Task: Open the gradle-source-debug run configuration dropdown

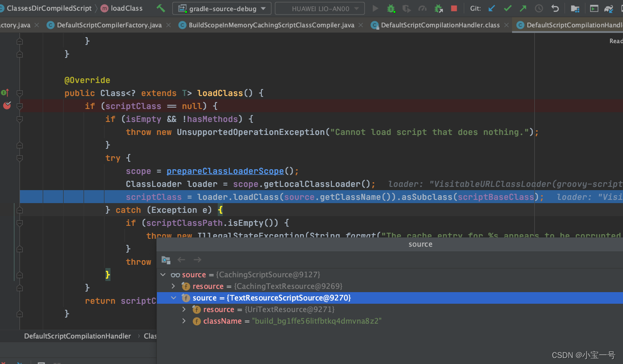Action: pos(222,8)
